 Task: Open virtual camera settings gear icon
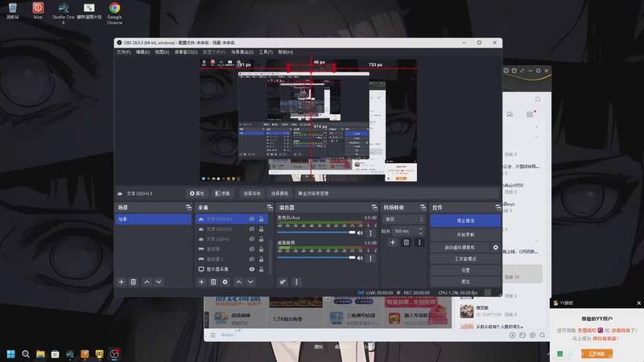496,248
